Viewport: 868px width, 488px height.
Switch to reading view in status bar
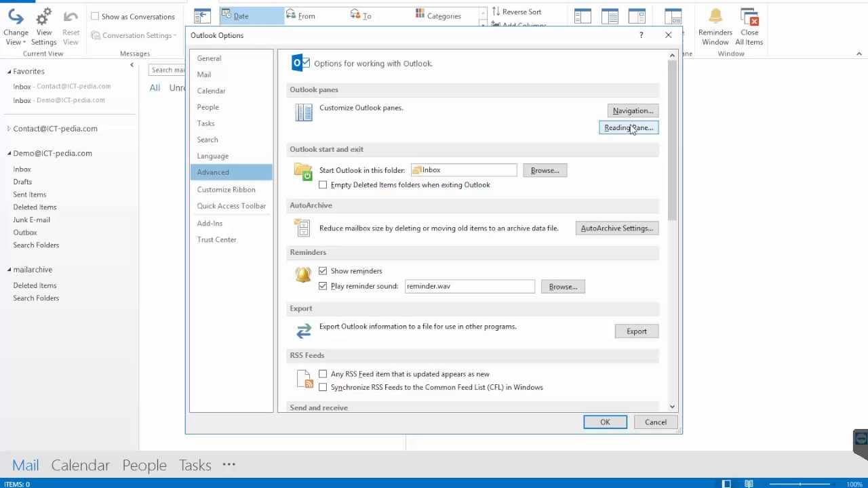[x=749, y=484]
